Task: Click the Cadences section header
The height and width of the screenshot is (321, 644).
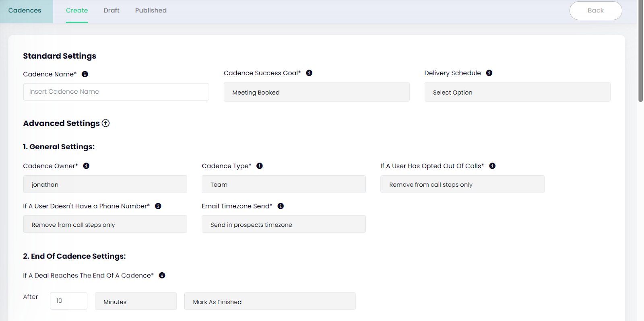Action: [25, 10]
